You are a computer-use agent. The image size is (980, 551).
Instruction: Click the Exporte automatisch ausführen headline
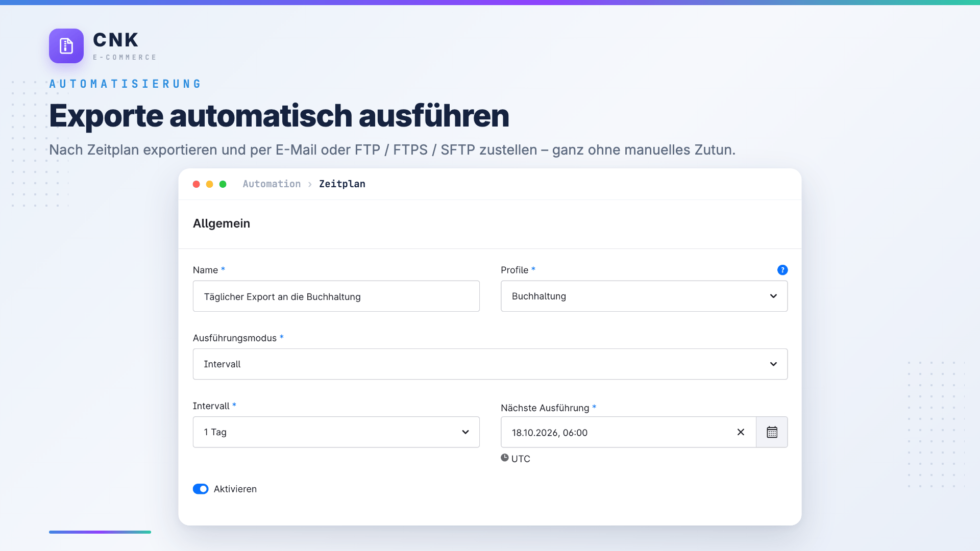click(x=279, y=116)
